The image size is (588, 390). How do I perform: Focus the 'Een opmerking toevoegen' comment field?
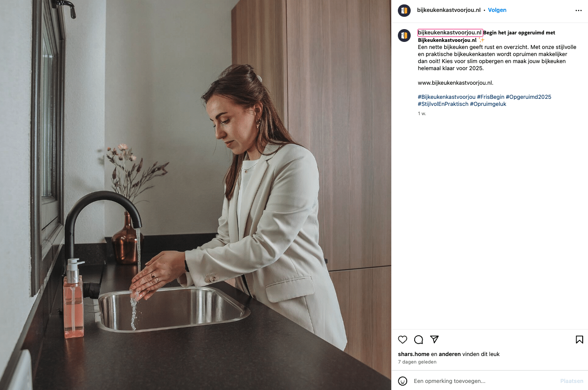pyautogui.click(x=483, y=381)
